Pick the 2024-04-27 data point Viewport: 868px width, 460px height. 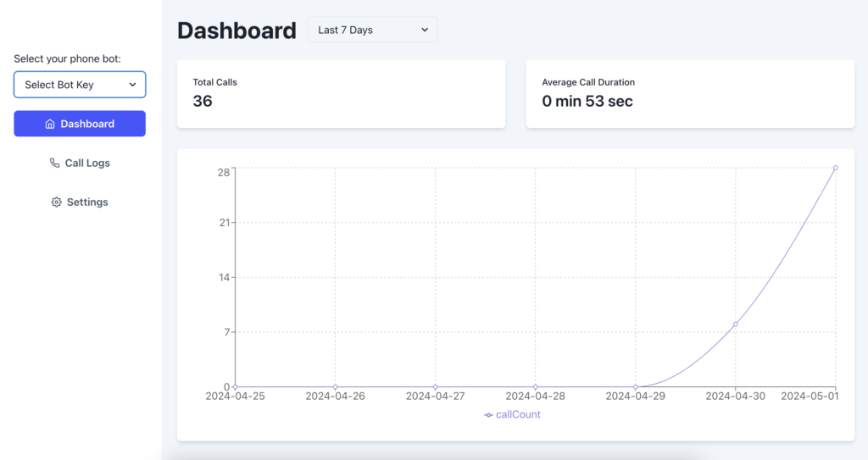click(x=435, y=386)
